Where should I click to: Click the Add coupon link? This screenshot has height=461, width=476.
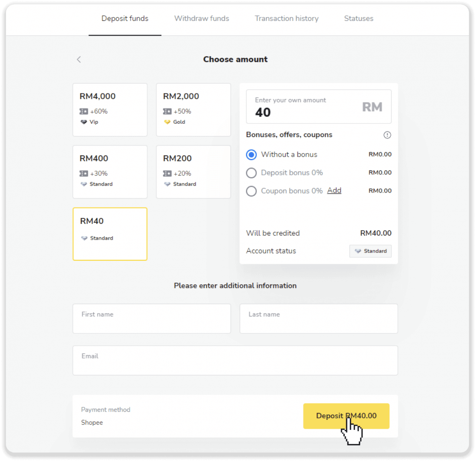(x=334, y=191)
